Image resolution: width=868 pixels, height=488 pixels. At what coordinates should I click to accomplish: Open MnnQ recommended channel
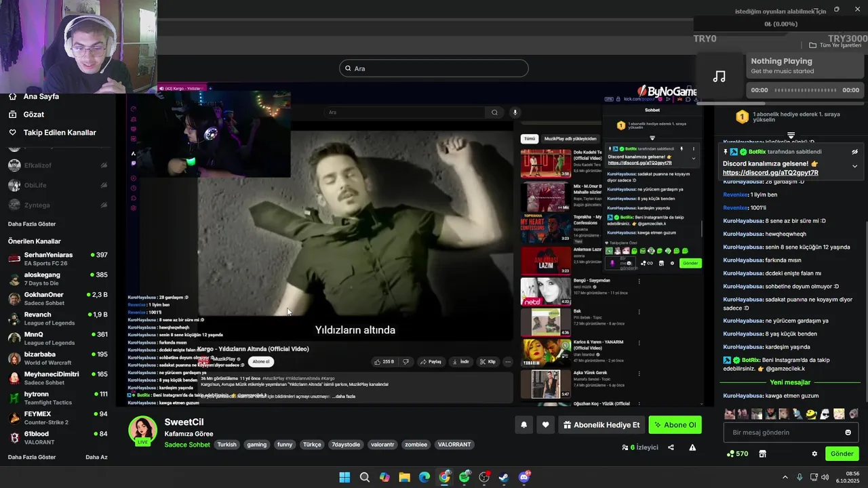(58, 338)
